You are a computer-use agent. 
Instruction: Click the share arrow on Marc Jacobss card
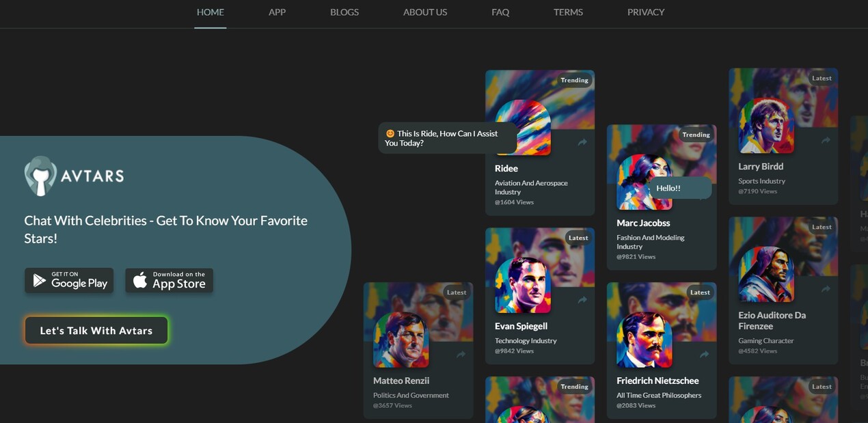[703, 197]
